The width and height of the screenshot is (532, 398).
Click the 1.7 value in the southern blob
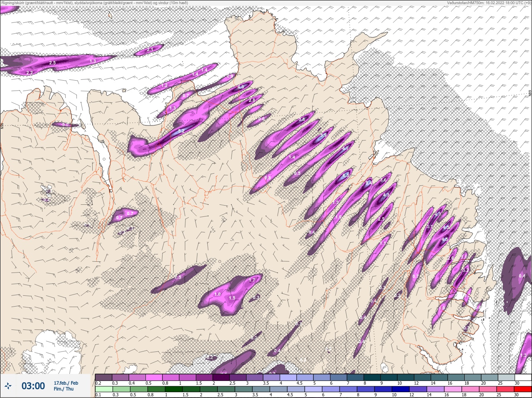click(252, 280)
